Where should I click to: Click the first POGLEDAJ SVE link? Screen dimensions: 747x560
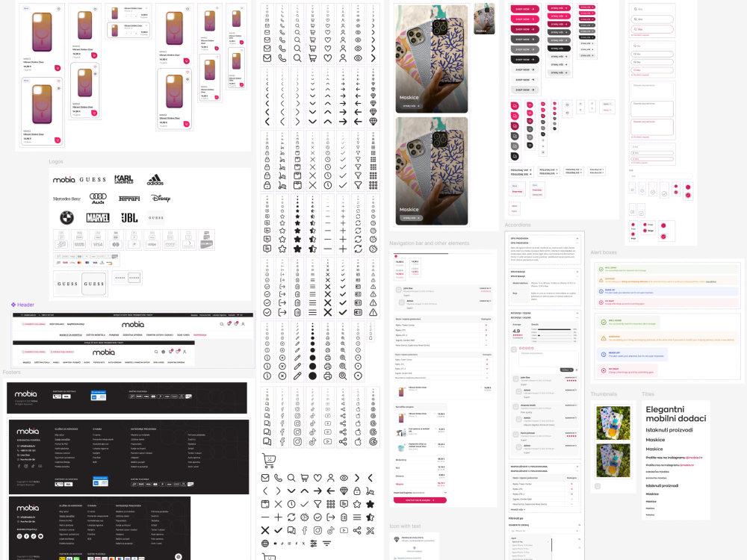521,170
